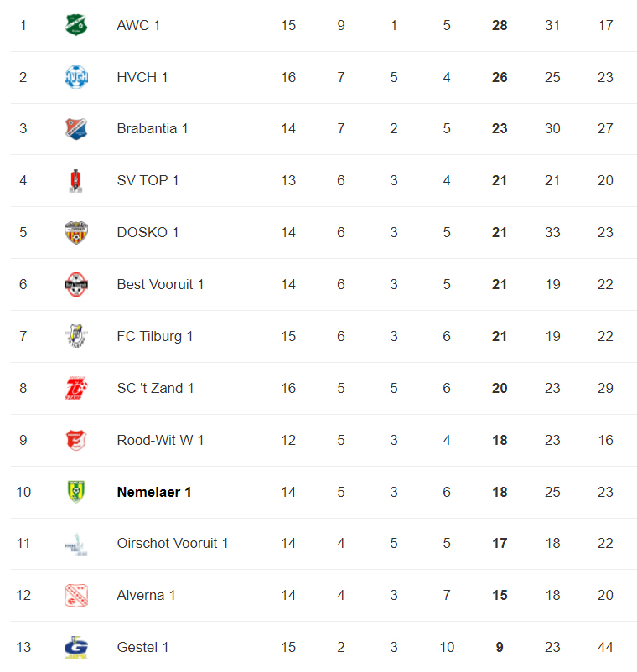Image resolution: width=637 pixels, height=672 pixels.
Task: Click the Nemelaer 1 green-yellow crest
Action: [76, 492]
